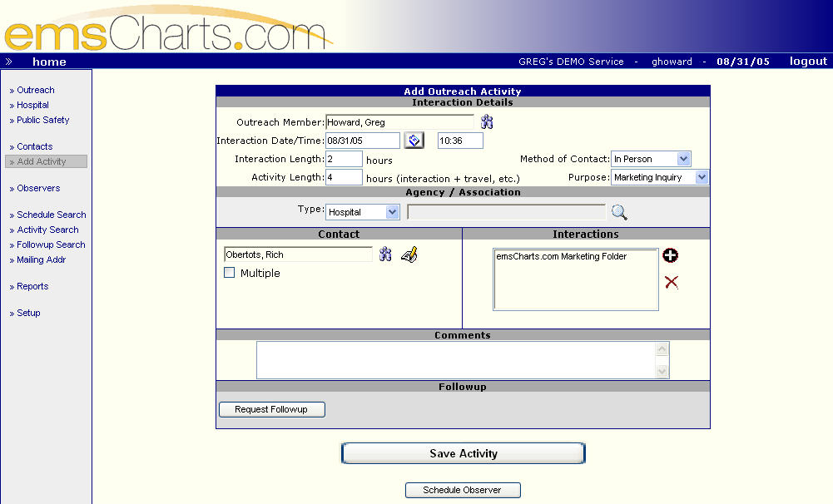Screen dimensions: 833x504
Task: Go to Outreach in the sidebar
Action: [x=36, y=91]
